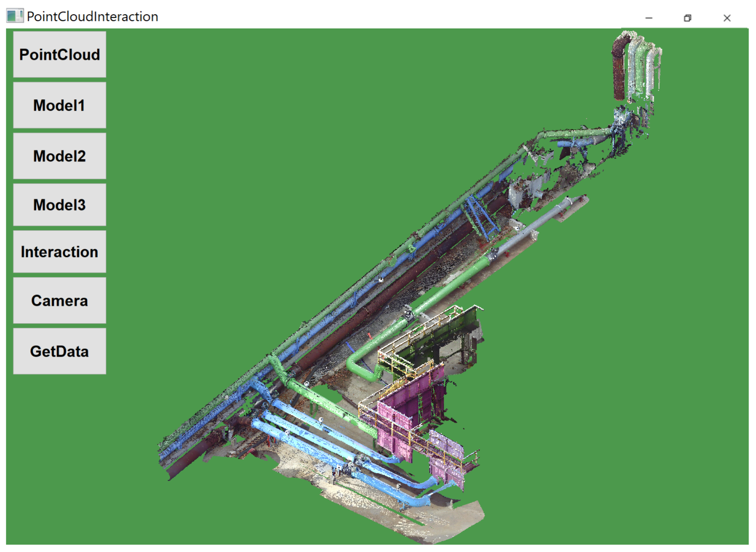Load Model1 from the side panel
The image size is (756, 552).
(59, 105)
